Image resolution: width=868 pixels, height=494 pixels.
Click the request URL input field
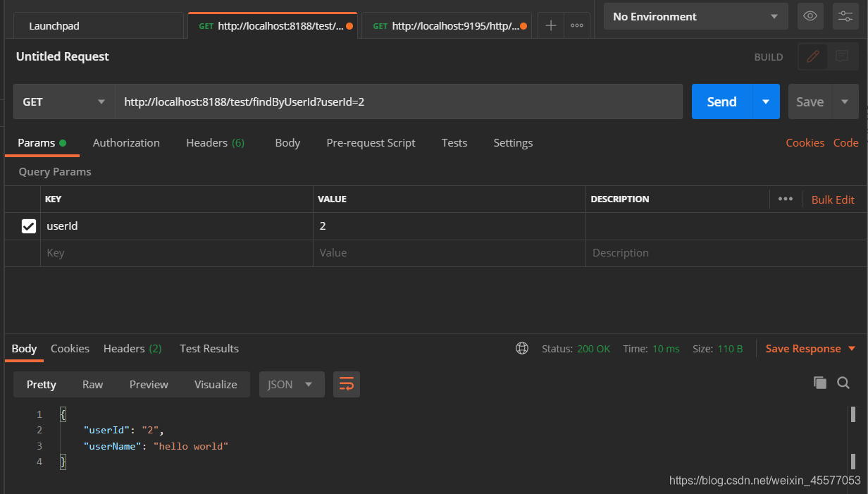tap(399, 101)
